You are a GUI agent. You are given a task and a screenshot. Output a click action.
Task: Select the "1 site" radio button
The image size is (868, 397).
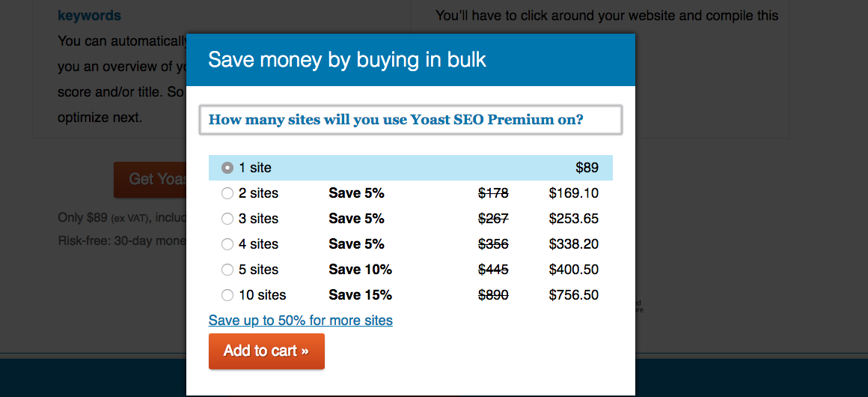tap(227, 168)
